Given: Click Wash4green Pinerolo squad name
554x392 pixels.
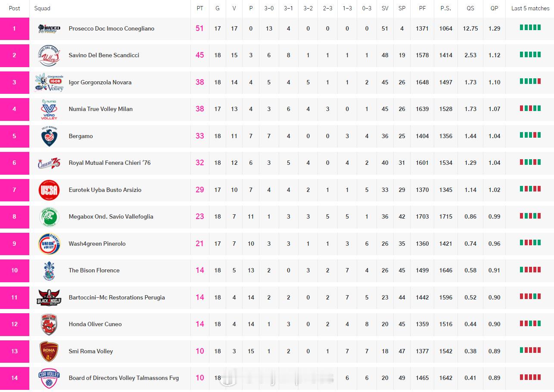Looking at the screenshot, I should coord(97,244).
